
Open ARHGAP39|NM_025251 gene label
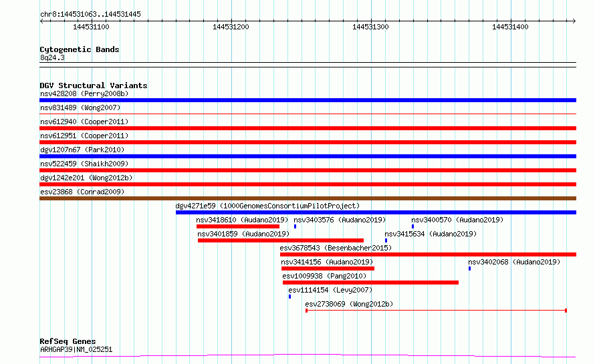[x=76, y=349]
